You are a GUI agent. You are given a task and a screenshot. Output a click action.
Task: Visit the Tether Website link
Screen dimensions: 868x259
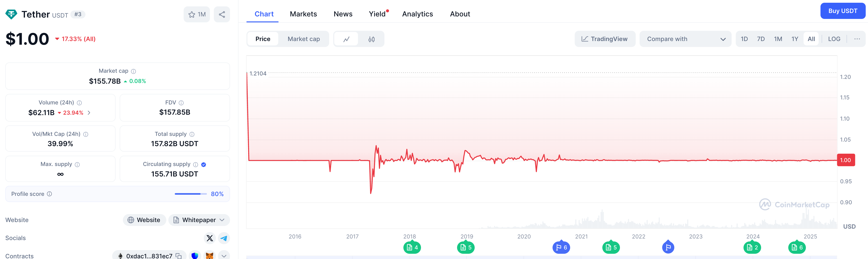coord(144,220)
